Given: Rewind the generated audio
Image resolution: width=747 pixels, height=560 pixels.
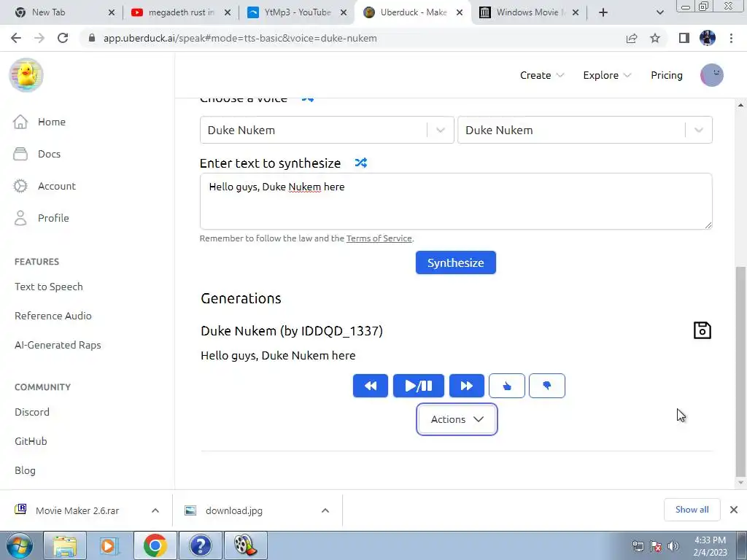Looking at the screenshot, I should click(x=370, y=386).
